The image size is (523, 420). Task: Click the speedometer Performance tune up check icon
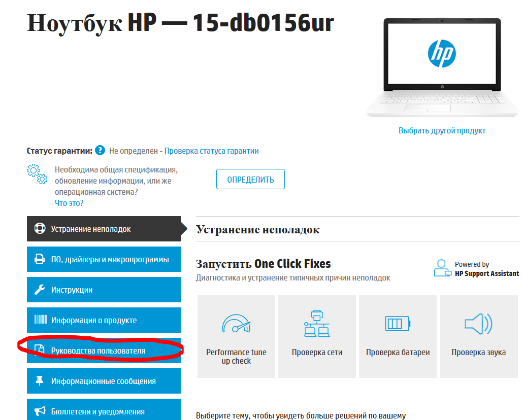236,324
